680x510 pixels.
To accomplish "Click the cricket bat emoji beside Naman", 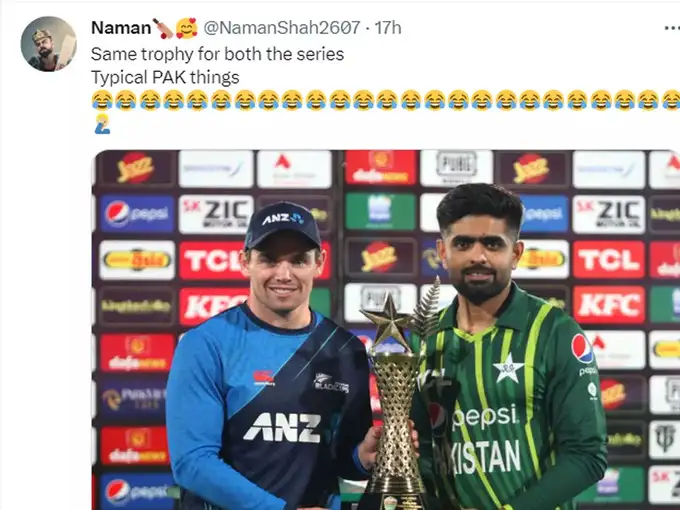I will [163, 28].
